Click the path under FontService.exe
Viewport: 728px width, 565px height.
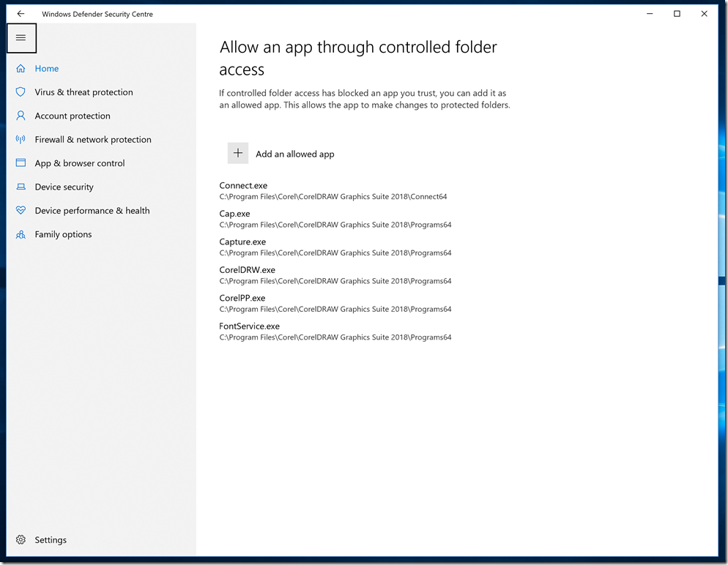tap(335, 337)
